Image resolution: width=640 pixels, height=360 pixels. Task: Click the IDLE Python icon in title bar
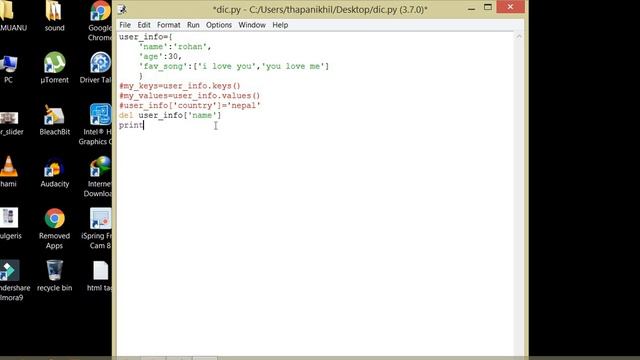point(122,9)
